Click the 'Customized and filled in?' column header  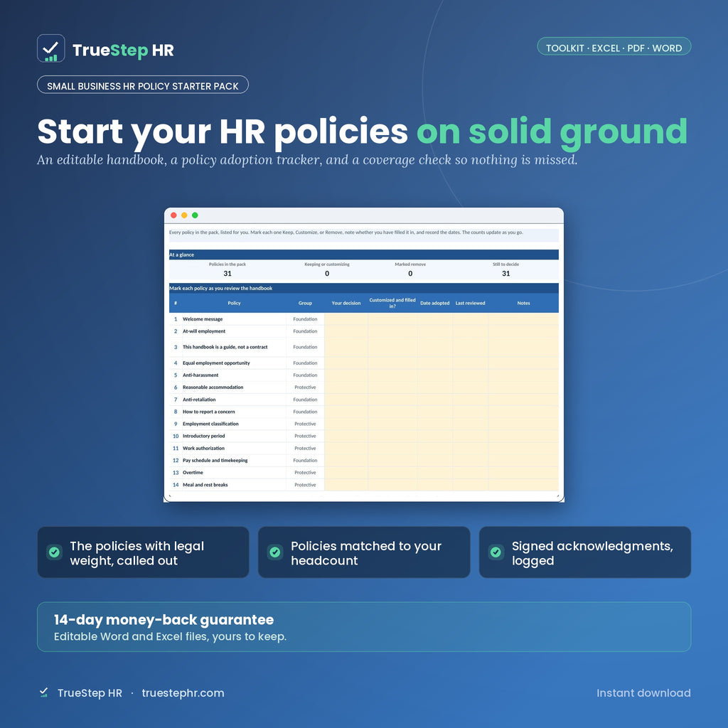click(x=392, y=303)
